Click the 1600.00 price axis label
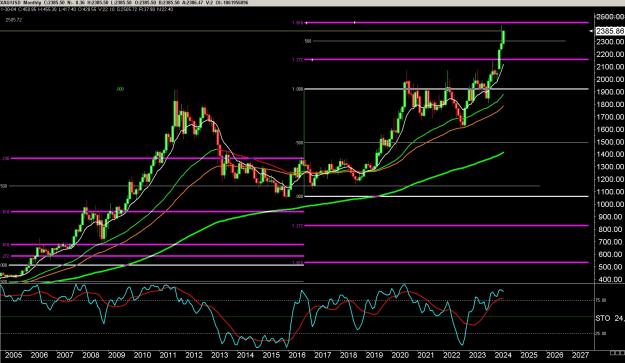This screenshot has width=625, height=363. tap(610, 129)
